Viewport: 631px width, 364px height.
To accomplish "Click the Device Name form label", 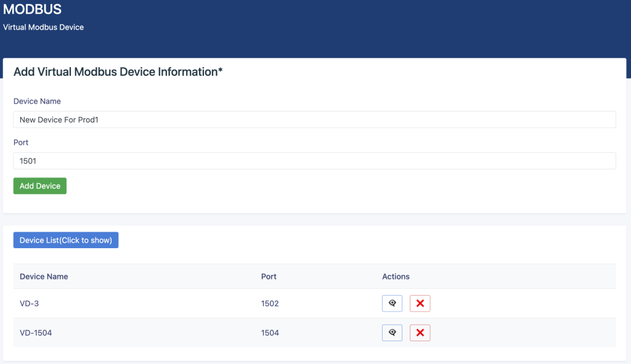I will coord(37,102).
